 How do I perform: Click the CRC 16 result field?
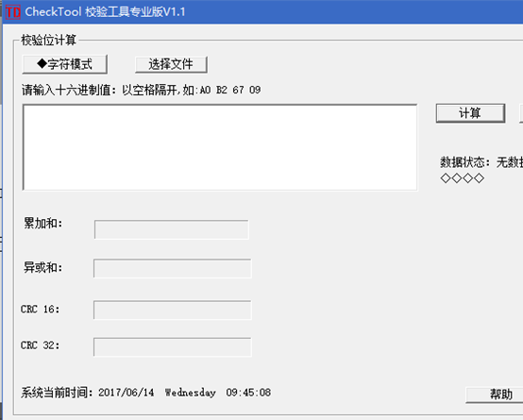coord(173,310)
